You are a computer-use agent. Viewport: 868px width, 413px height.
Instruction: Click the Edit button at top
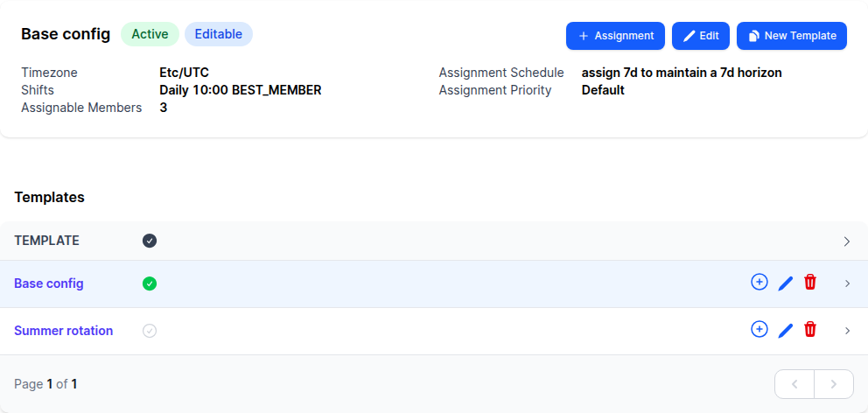point(701,36)
